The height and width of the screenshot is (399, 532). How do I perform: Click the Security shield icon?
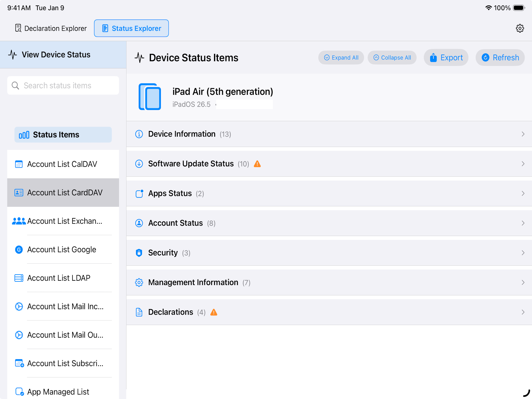[139, 253]
